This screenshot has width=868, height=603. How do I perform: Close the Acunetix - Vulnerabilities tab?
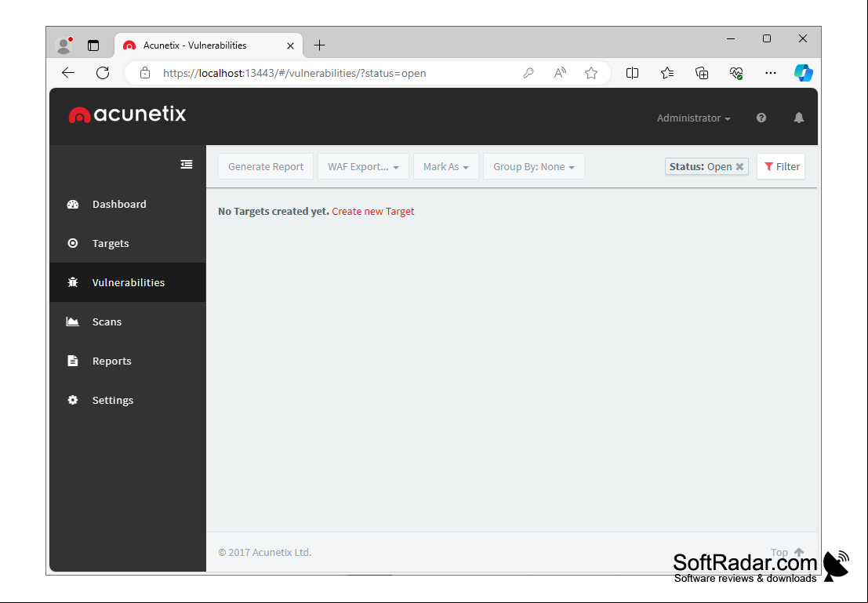(x=290, y=46)
